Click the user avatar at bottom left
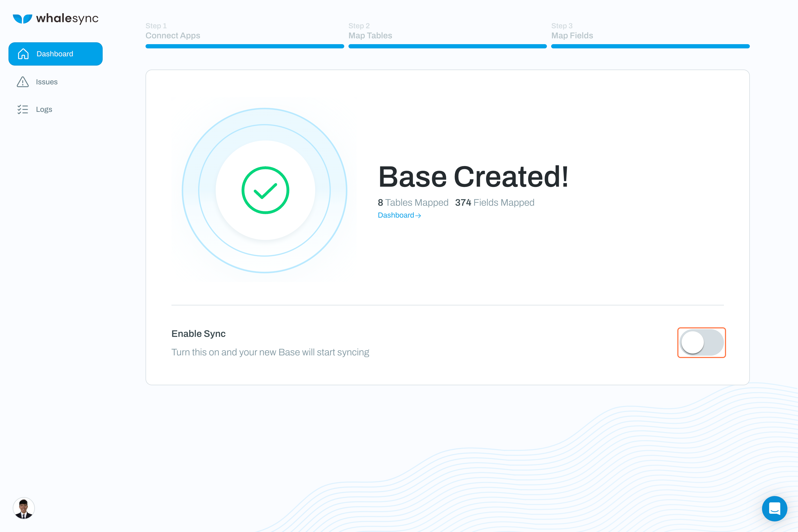 pyautogui.click(x=24, y=508)
